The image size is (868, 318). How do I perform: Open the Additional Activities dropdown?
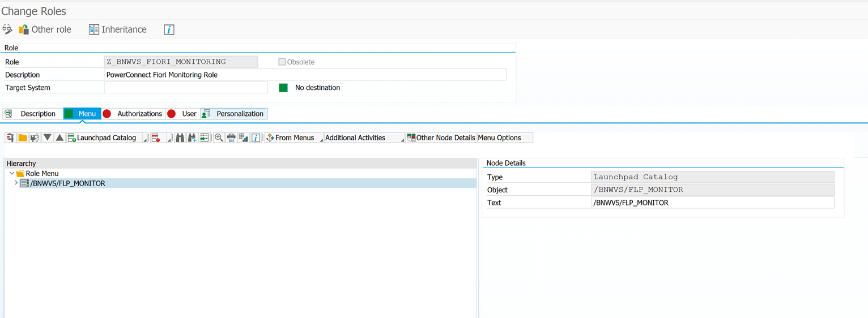[402, 139]
